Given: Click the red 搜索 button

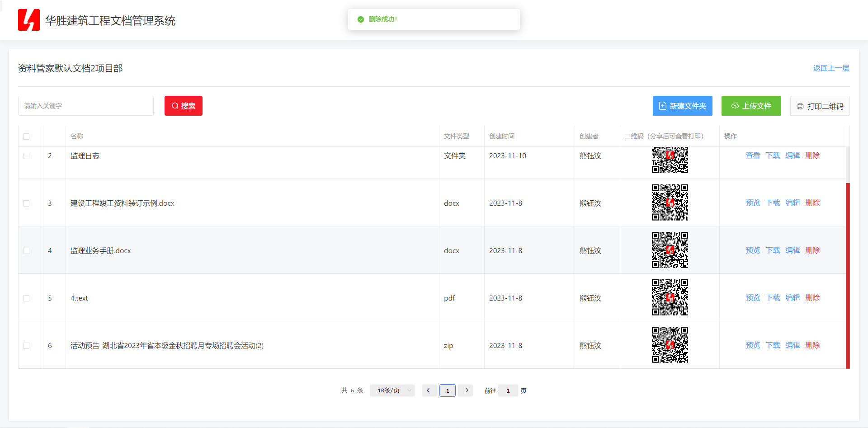Looking at the screenshot, I should point(184,106).
